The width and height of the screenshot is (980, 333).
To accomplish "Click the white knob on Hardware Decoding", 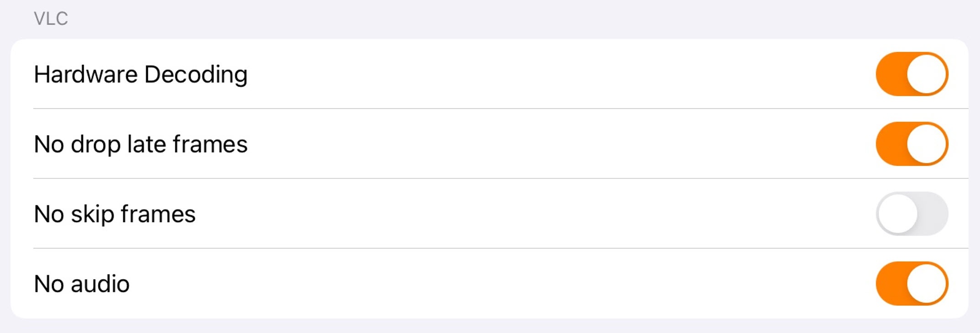I will [x=926, y=74].
